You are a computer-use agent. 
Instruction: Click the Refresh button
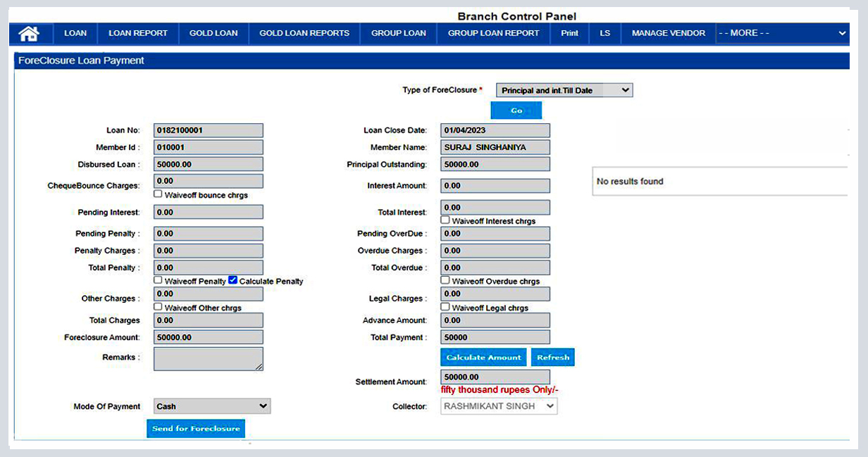pyautogui.click(x=552, y=357)
